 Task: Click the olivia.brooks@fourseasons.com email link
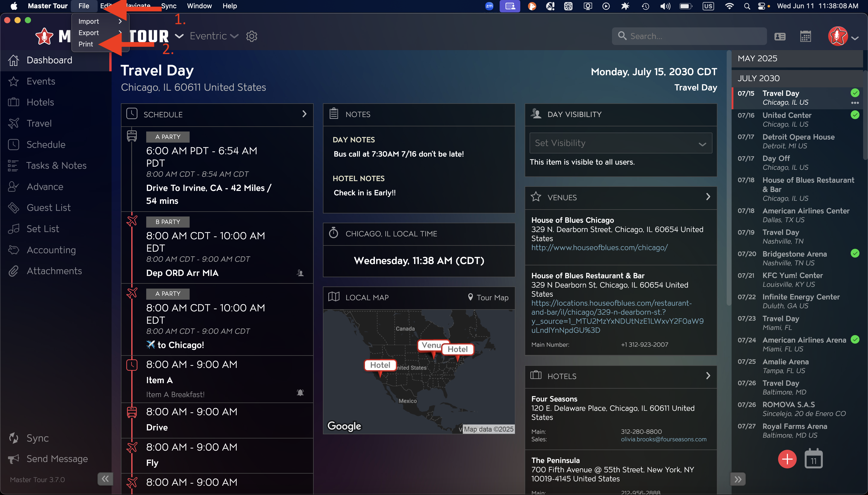click(663, 439)
